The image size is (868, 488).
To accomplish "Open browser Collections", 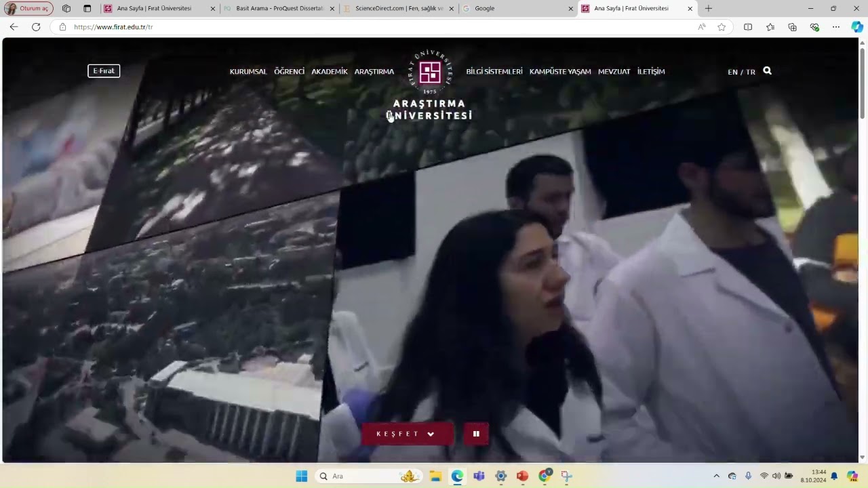I will (792, 27).
